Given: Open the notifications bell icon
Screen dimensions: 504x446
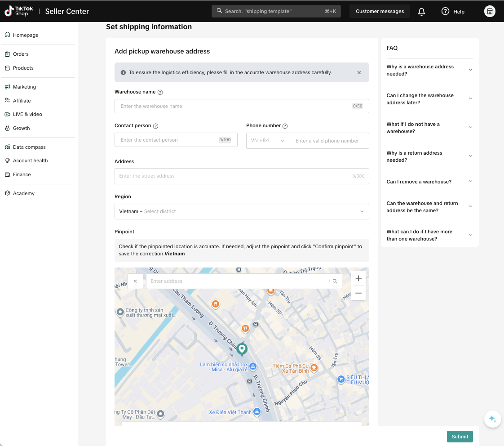Looking at the screenshot, I should (x=421, y=12).
